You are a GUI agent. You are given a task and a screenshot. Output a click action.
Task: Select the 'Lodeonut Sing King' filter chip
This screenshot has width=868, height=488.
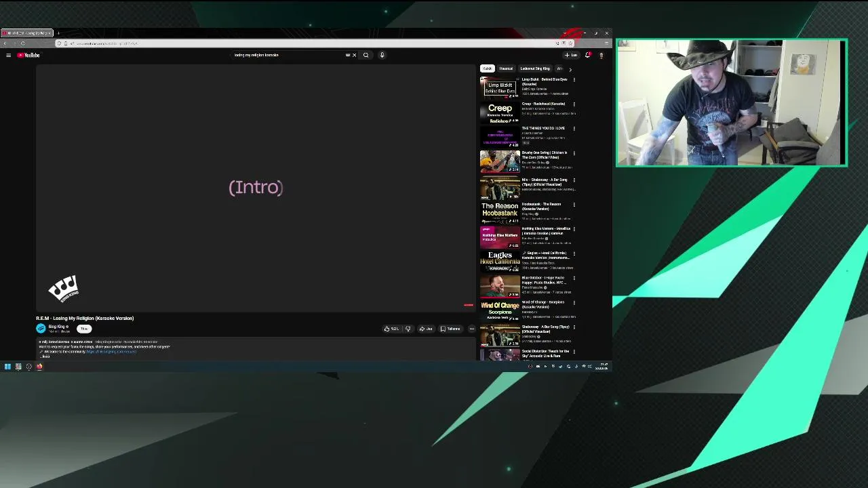pyautogui.click(x=535, y=68)
